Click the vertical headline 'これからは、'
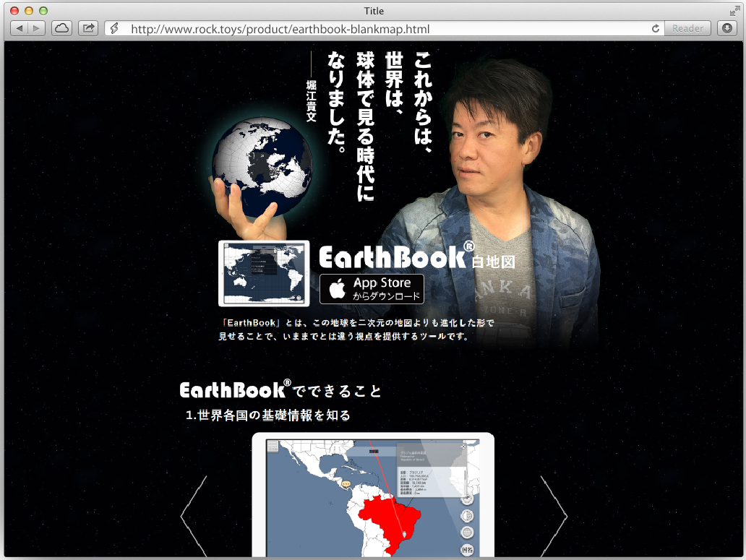This screenshot has width=746, height=560. 424,102
